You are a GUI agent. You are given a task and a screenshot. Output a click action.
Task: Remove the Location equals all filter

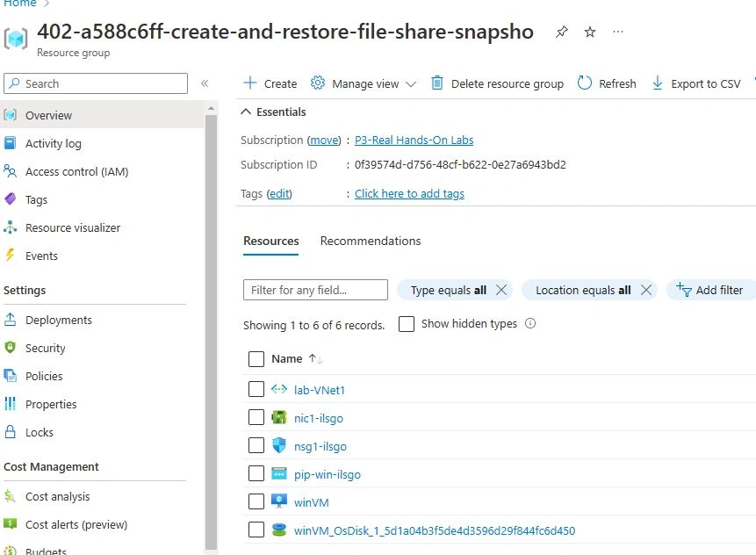[645, 290]
